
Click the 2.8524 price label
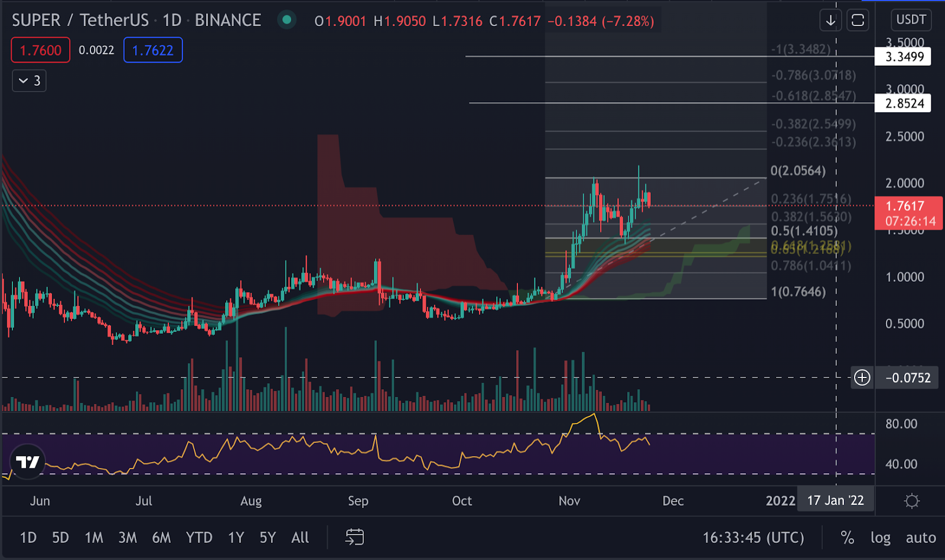pos(904,103)
